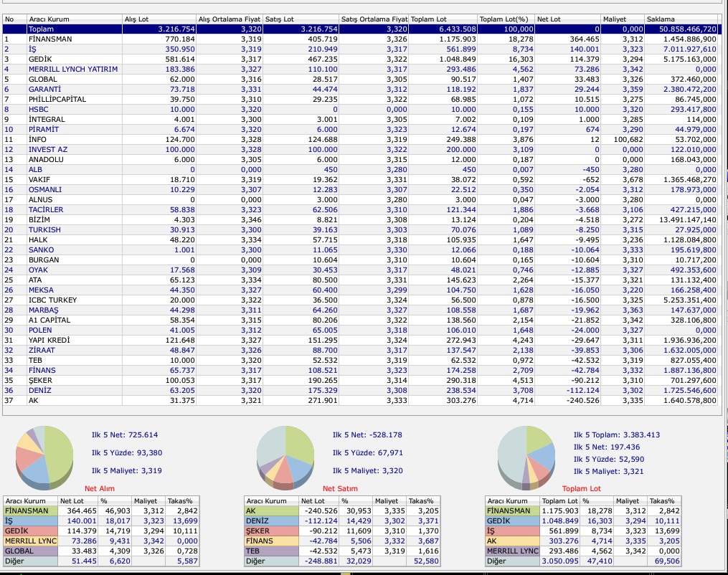Image resolution: width=728 pixels, height=575 pixels.
Task: Select the "HALK" broker row
Action: point(360,240)
